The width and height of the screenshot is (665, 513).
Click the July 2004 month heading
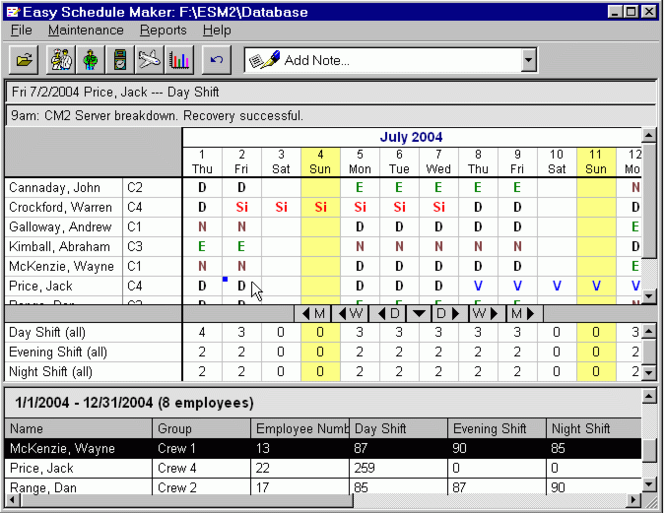(411, 137)
